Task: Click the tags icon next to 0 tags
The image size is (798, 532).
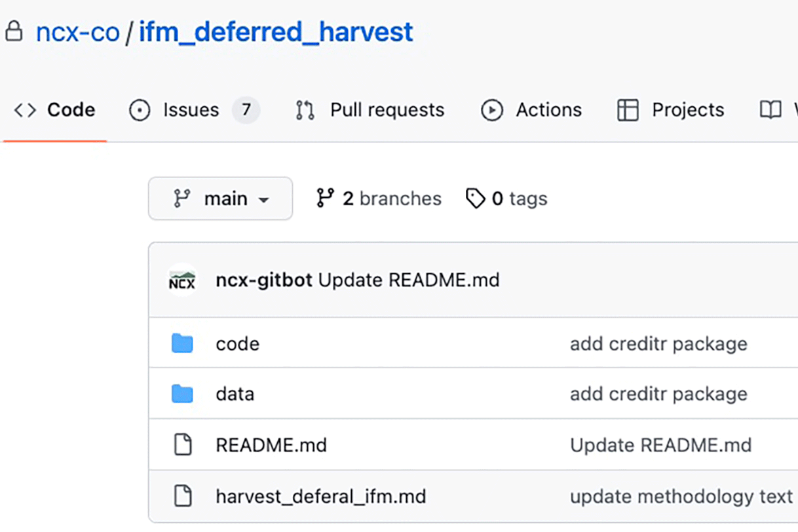Action: coord(475,199)
